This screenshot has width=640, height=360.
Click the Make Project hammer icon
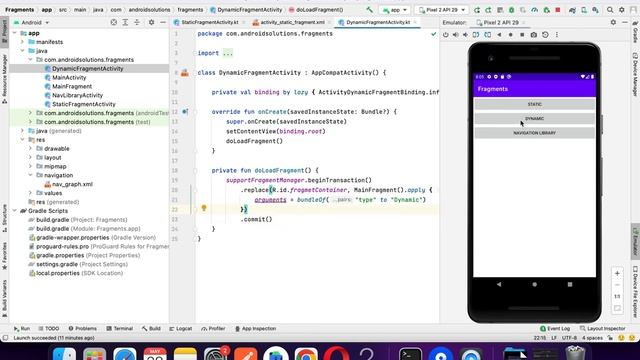369,9
